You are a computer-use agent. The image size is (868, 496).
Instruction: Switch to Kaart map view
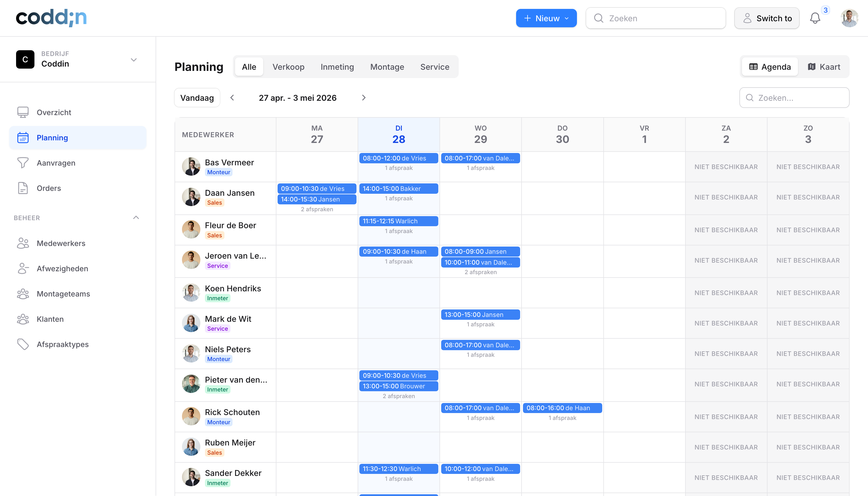point(824,67)
